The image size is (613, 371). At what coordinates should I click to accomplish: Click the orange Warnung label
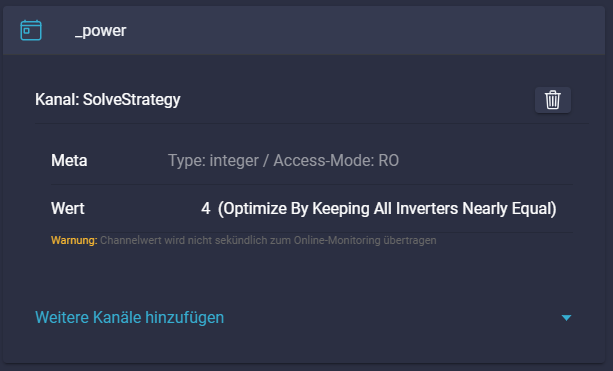[x=74, y=240]
